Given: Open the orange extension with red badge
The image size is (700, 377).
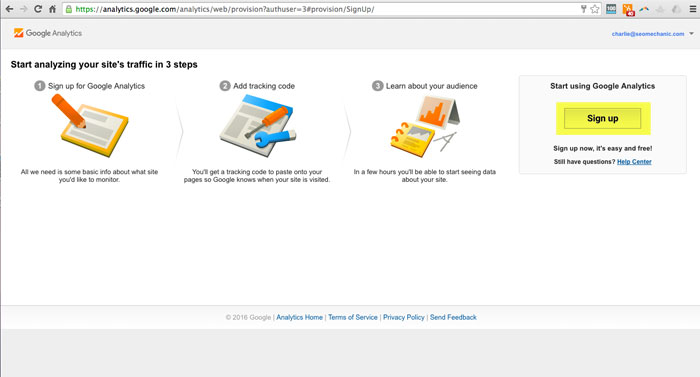Looking at the screenshot, I should 628,9.
